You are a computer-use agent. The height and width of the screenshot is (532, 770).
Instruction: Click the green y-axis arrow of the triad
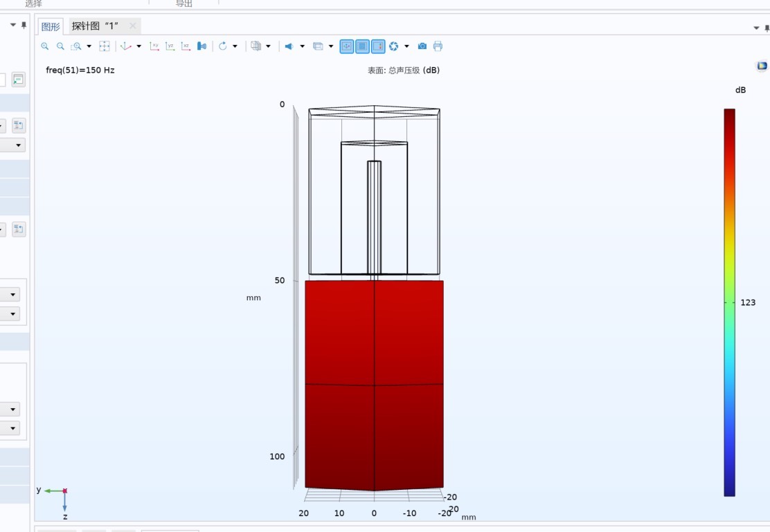[53, 490]
